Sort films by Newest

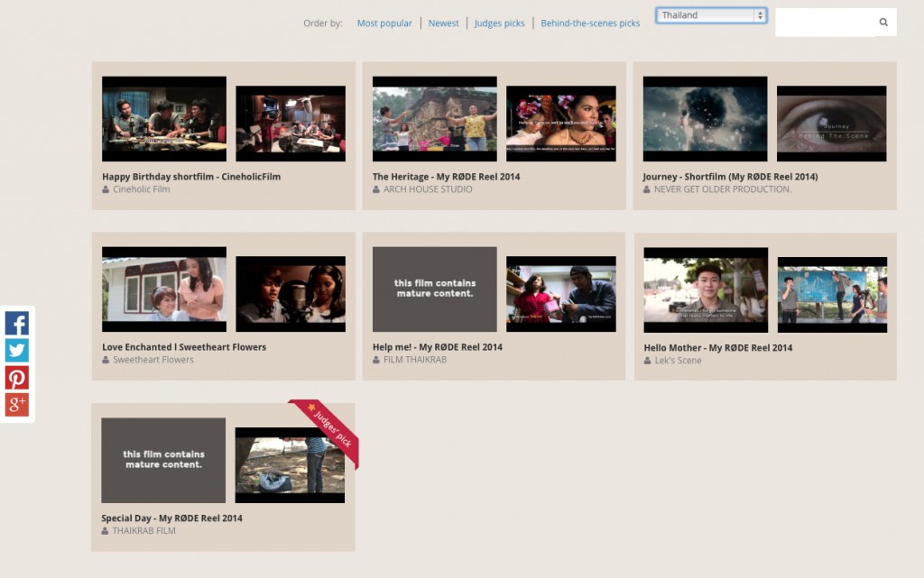443,23
